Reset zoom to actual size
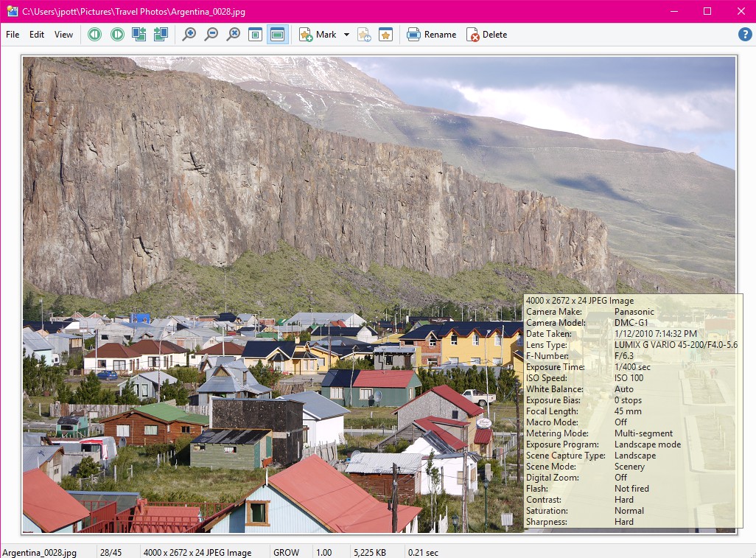The height and width of the screenshot is (558, 756). coord(234,35)
